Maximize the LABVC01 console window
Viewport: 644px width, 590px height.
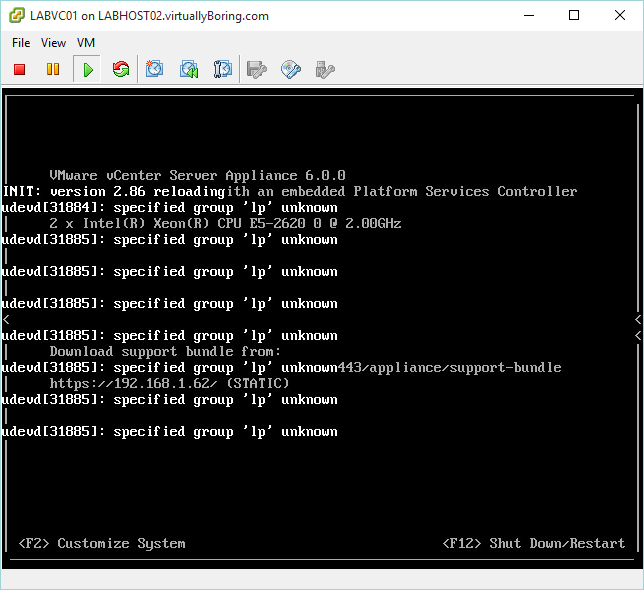pyautogui.click(x=574, y=16)
